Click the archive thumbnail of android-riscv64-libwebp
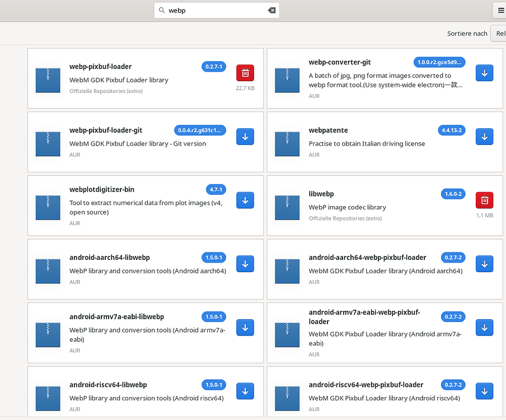Viewport: 506px width, 420px height. 48,398
